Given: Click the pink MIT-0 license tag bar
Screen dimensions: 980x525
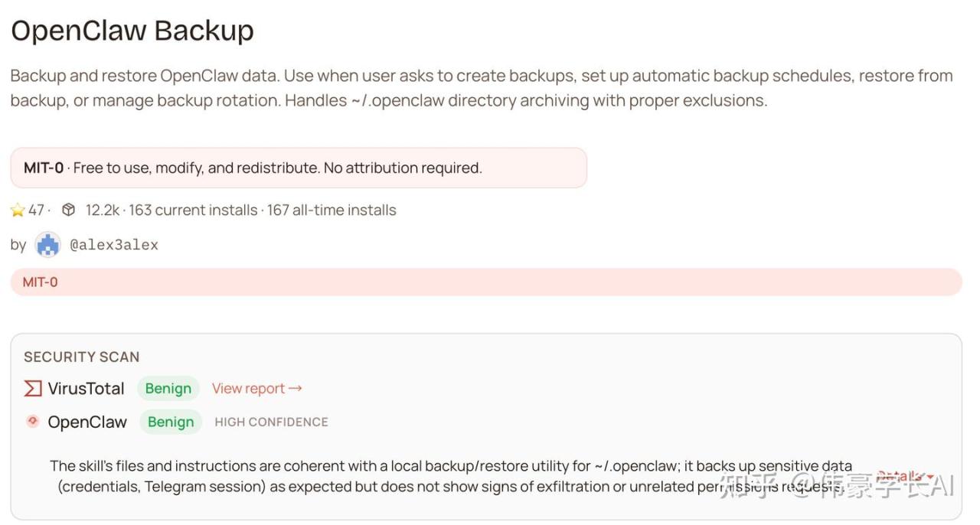Looking at the screenshot, I should click(485, 282).
